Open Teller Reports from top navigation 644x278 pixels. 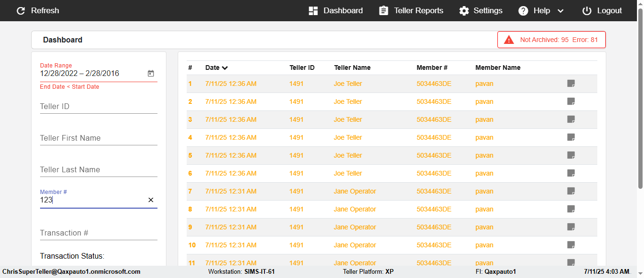[411, 11]
